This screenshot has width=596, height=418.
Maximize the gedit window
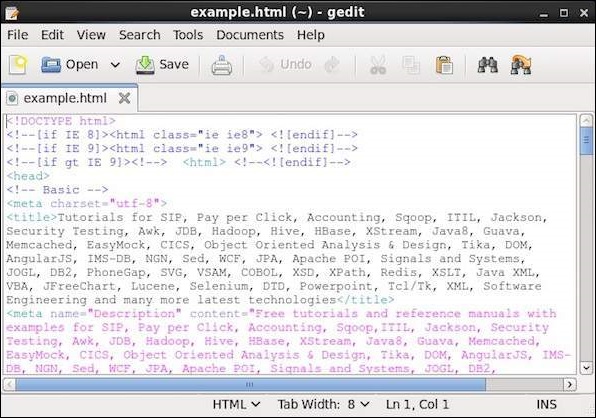[564, 13]
